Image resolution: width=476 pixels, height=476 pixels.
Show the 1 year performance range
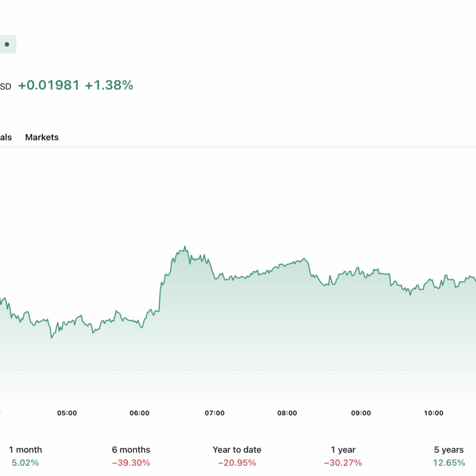(343, 456)
